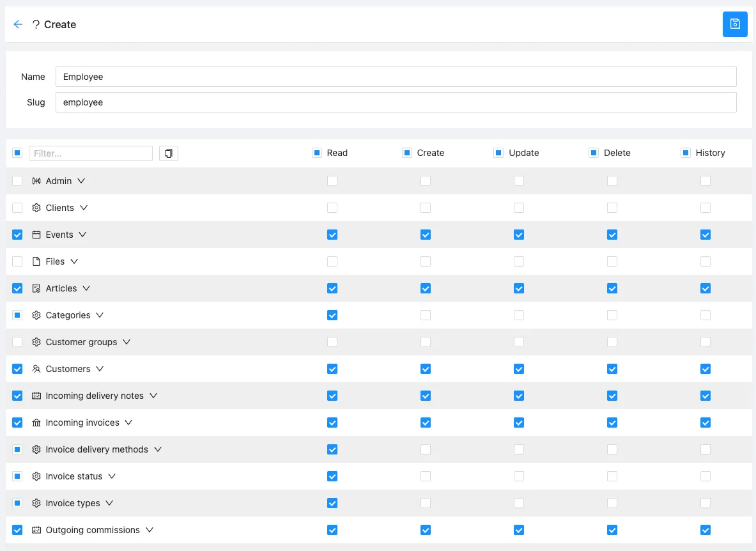This screenshot has width=756, height=551.
Task: Click the sliders icon next to Admin
Action: point(36,181)
